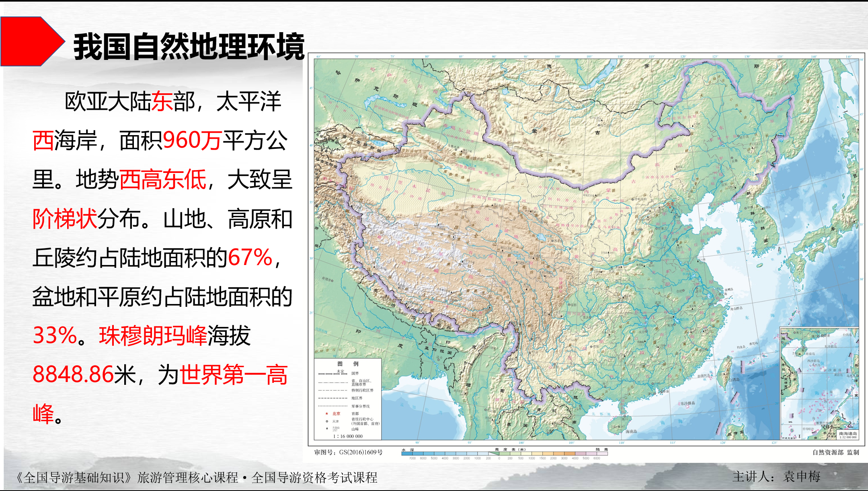Screen dimensions: 868x491
Task: Click the South China Sea islands inset map
Action: [x=819, y=383]
